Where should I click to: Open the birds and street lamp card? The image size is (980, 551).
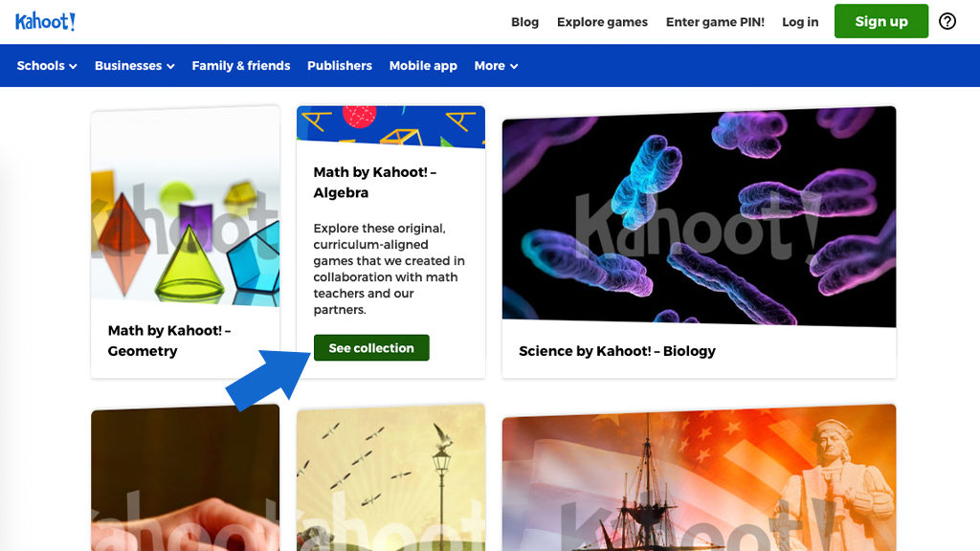[x=390, y=477]
